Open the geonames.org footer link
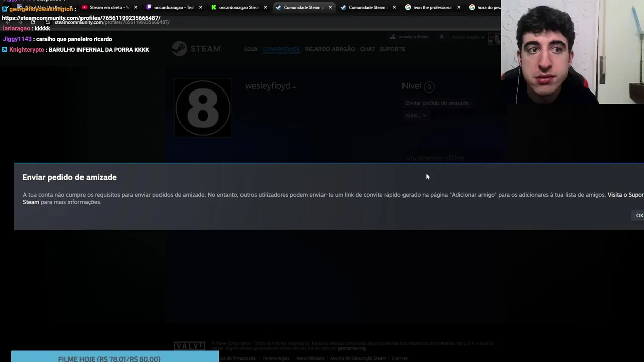The image size is (644, 362). (x=352, y=348)
